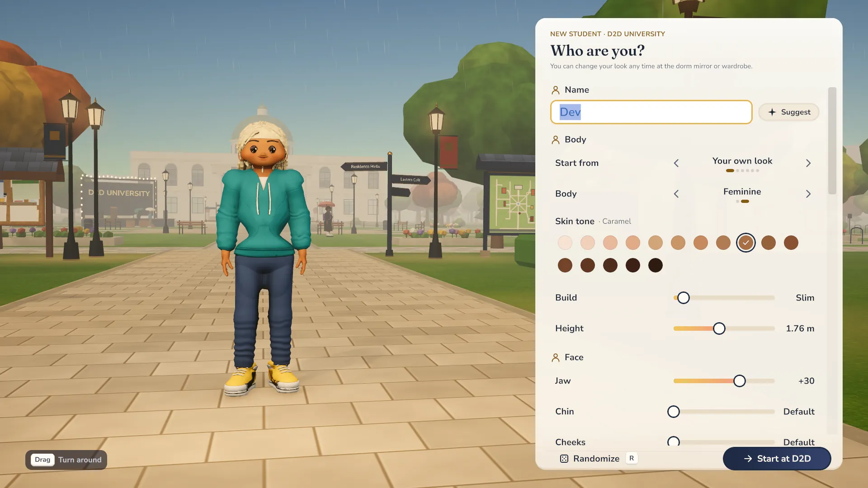The width and height of the screenshot is (868, 488).
Task: Click the Drag key hint badge
Action: coord(42,460)
